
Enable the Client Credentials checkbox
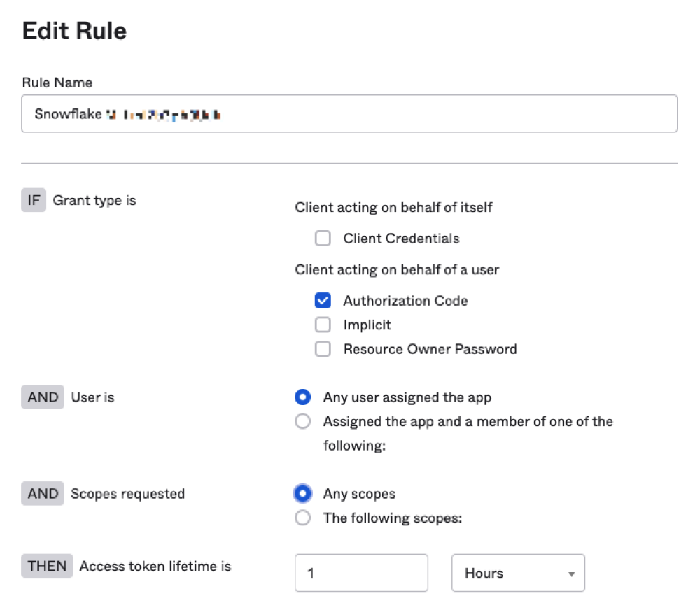(323, 239)
